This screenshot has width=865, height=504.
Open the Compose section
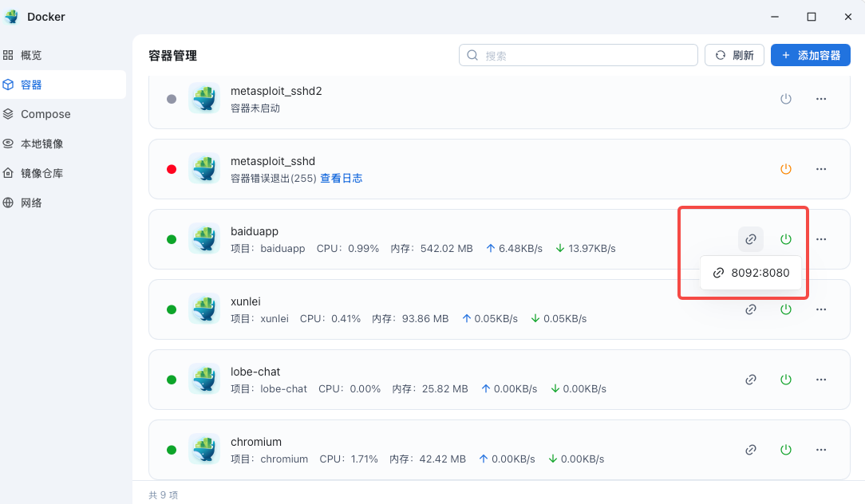37,114
